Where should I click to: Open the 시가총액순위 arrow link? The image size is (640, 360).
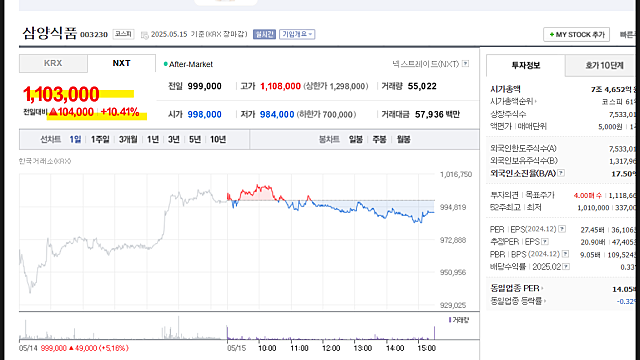[x=513, y=101]
